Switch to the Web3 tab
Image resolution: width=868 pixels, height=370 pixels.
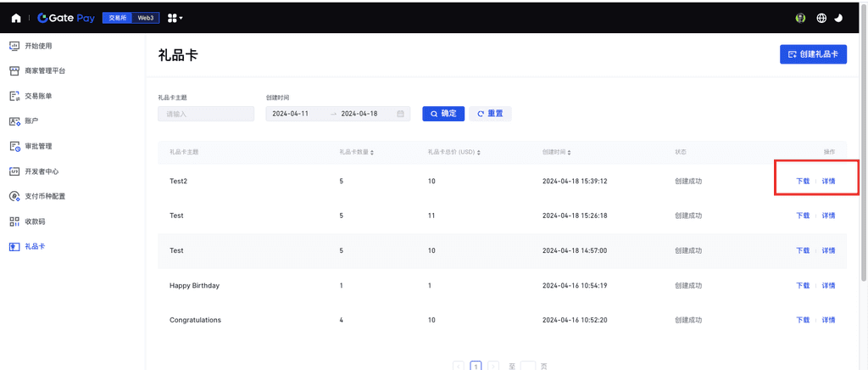click(x=147, y=18)
